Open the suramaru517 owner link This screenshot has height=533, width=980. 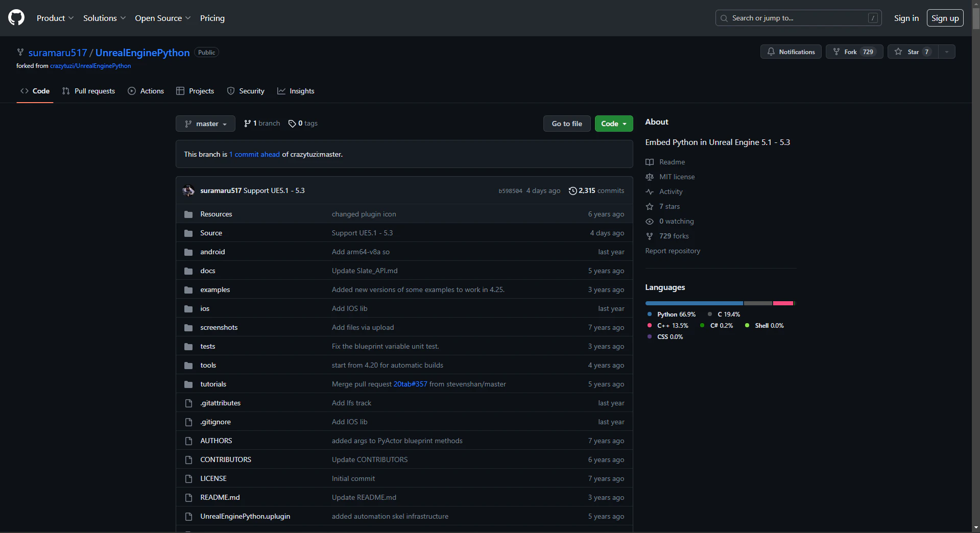[58, 53]
